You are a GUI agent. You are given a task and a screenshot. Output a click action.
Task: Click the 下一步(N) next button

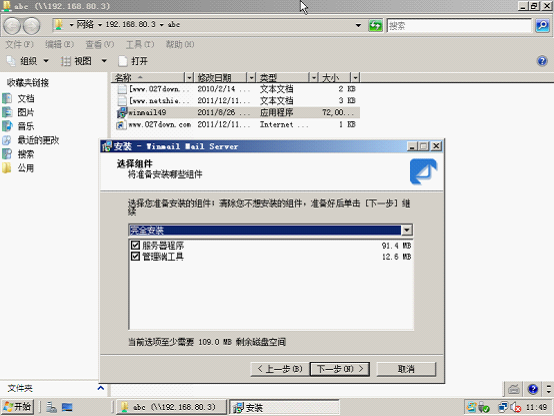coord(340,369)
